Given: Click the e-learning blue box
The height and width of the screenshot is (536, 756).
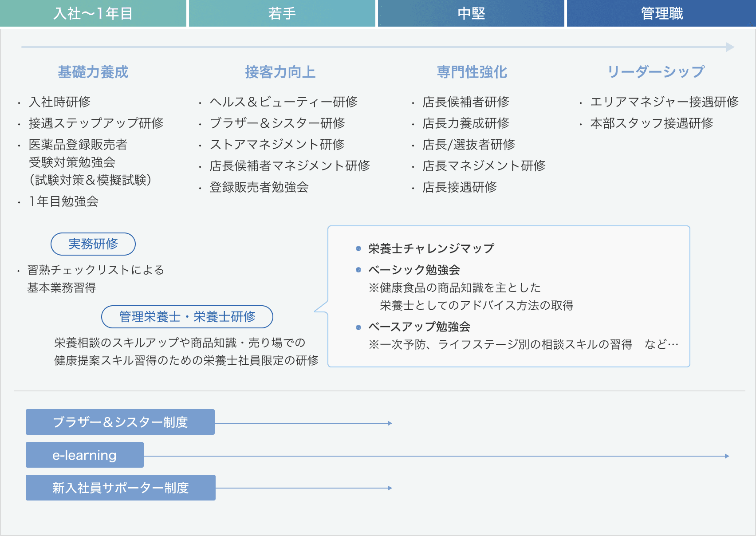Looking at the screenshot, I should tap(85, 455).
